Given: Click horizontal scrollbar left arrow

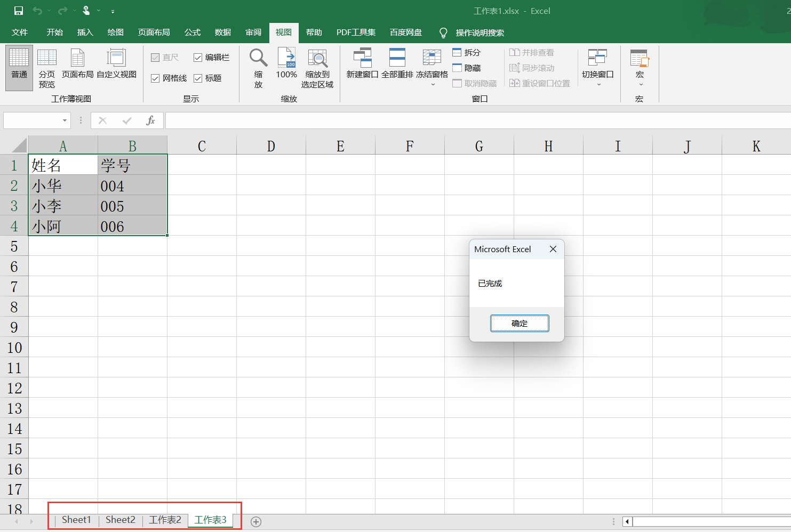Looking at the screenshot, I should click(627, 522).
